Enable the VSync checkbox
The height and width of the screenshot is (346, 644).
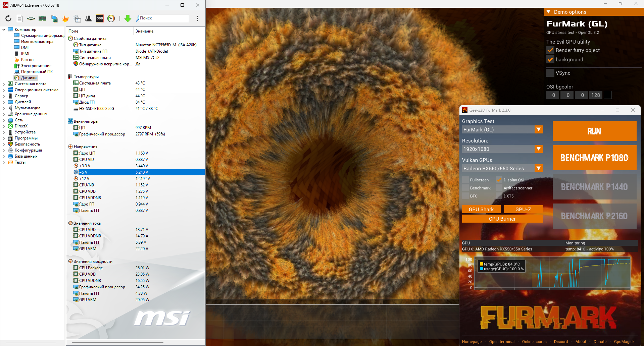[x=550, y=73]
